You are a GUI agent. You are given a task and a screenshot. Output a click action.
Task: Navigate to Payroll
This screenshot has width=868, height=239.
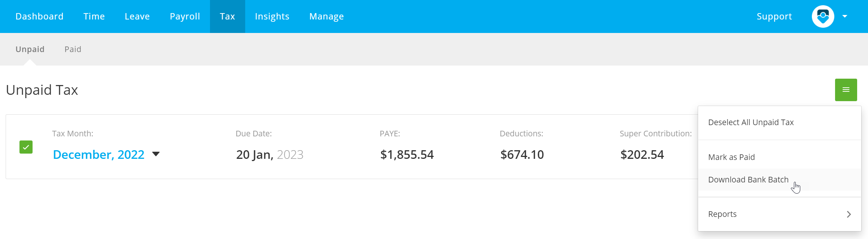[x=185, y=16]
